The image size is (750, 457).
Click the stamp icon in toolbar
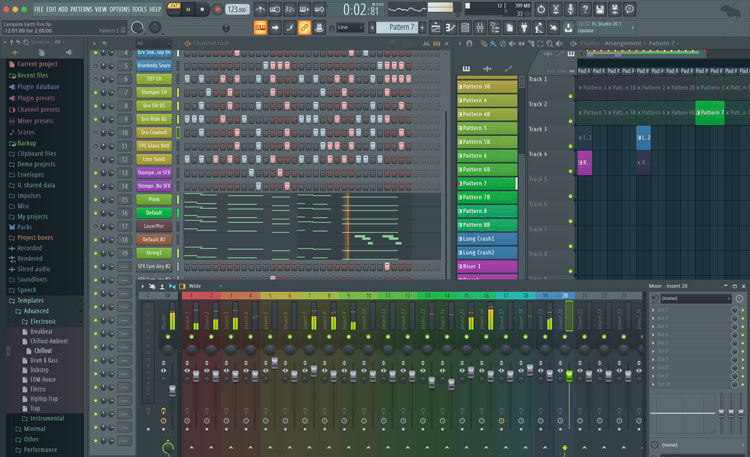(319, 28)
